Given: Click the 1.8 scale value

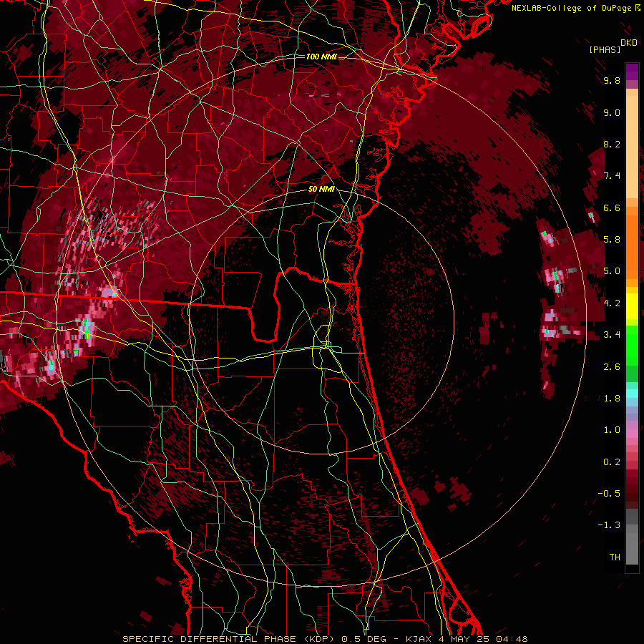Looking at the screenshot, I should click(x=612, y=399).
